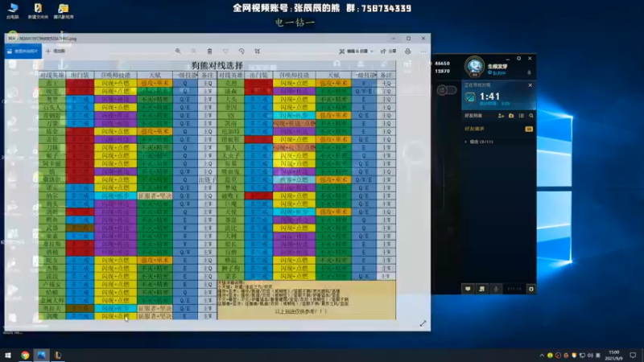The image size is (644, 362).
Task: Toggle voice microphone icon in League client
Action: pyautogui.click(x=496, y=289)
